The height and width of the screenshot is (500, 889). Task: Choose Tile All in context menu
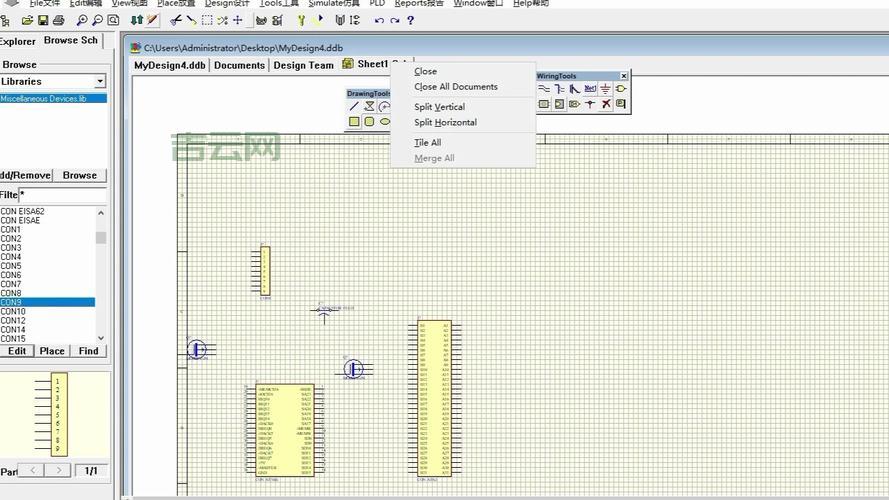tap(427, 143)
